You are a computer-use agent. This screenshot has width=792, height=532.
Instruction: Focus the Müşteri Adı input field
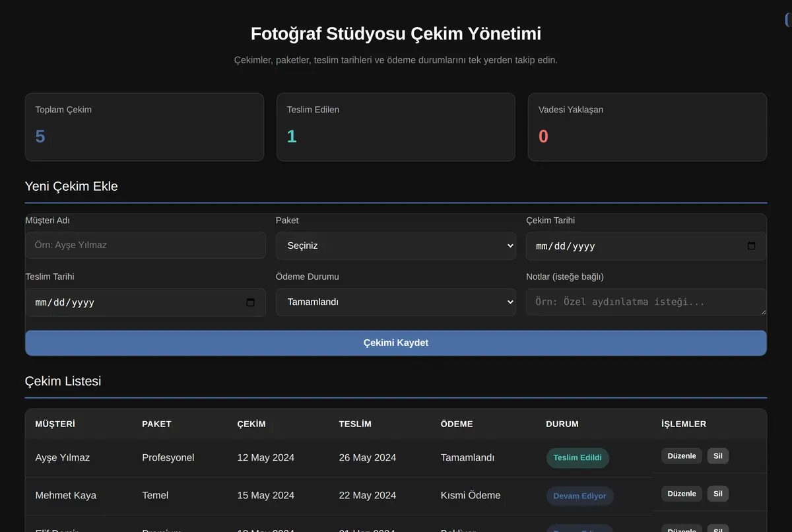click(145, 245)
